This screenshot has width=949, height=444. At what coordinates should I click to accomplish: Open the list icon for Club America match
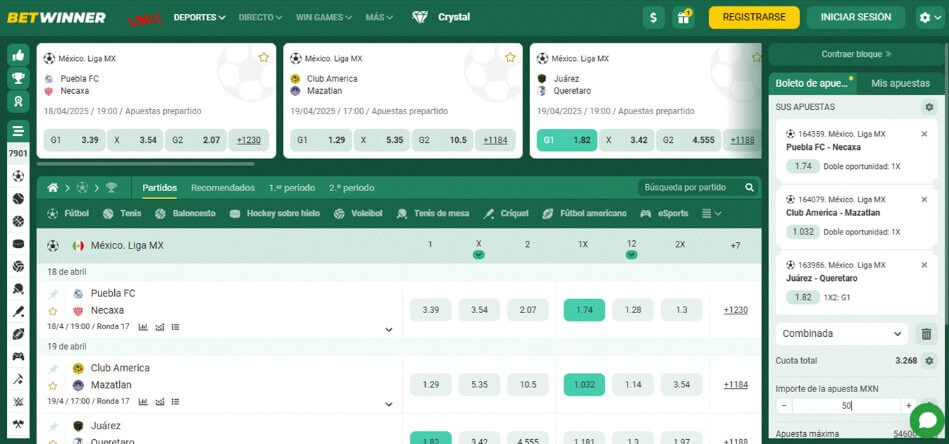pos(176,402)
